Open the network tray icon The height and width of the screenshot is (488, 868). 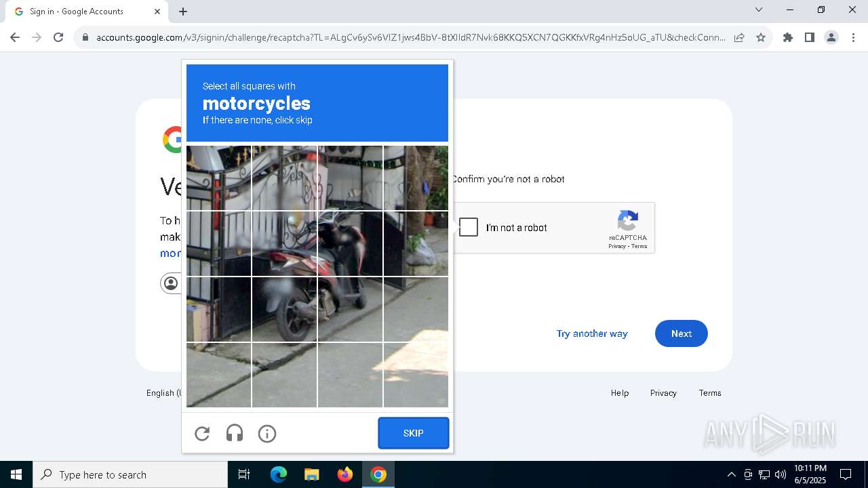764,474
